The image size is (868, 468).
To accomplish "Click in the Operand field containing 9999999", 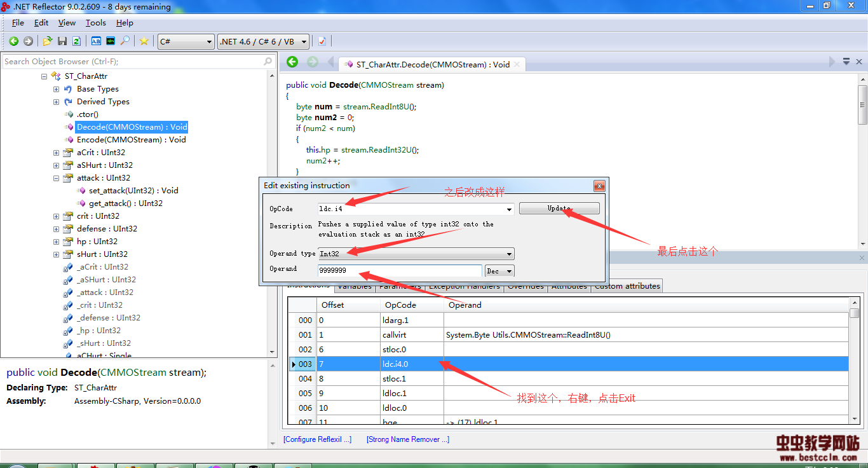I will coord(400,271).
